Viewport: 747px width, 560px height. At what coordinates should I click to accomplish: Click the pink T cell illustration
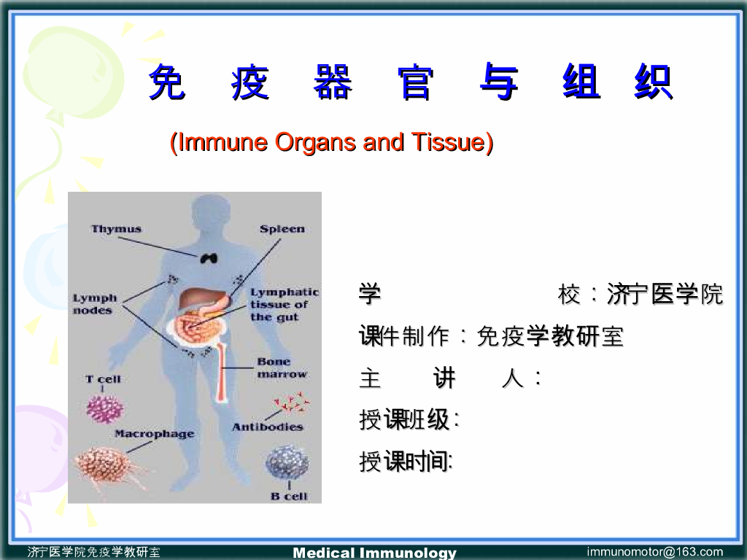point(104,409)
